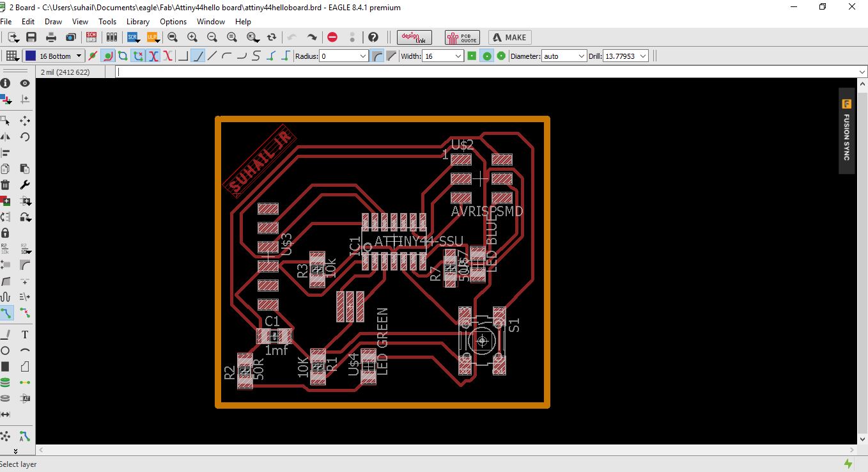Switch to schematic with SCH/BRD icon

tap(91, 38)
